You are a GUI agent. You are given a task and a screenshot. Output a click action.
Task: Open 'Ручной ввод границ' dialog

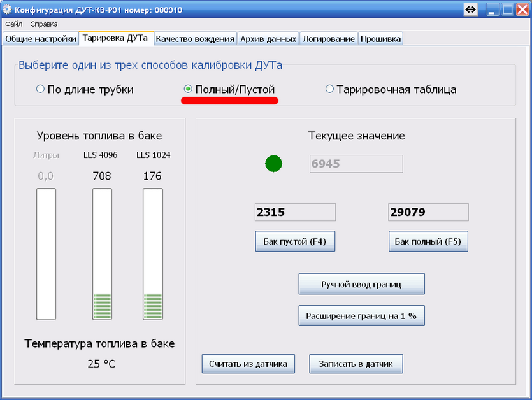tap(361, 284)
